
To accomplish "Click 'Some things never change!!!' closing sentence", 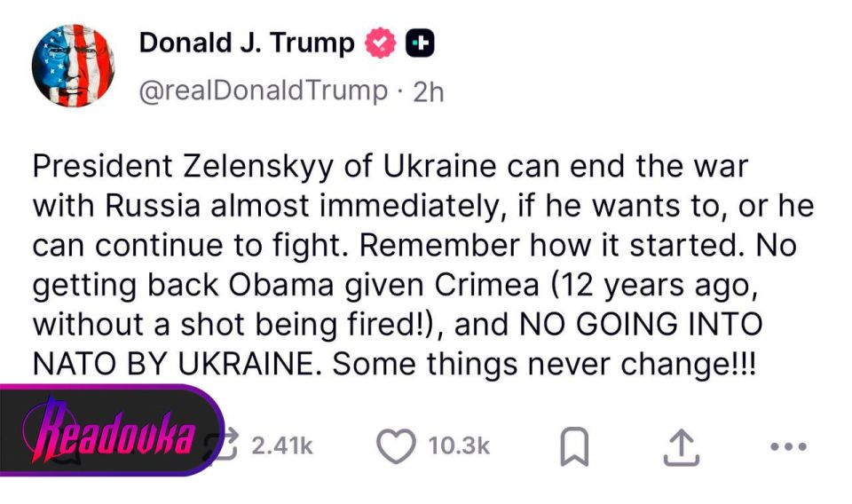I will pyautogui.click(x=544, y=364).
